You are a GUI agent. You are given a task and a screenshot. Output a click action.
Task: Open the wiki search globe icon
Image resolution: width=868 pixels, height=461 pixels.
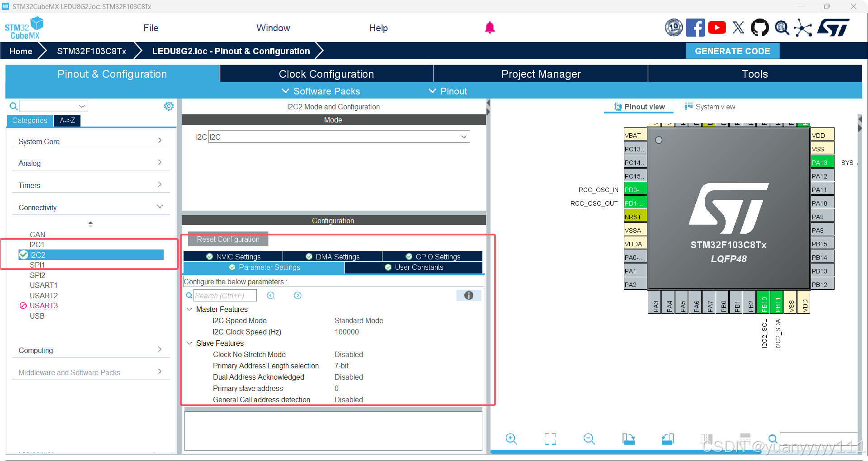pos(782,28)
